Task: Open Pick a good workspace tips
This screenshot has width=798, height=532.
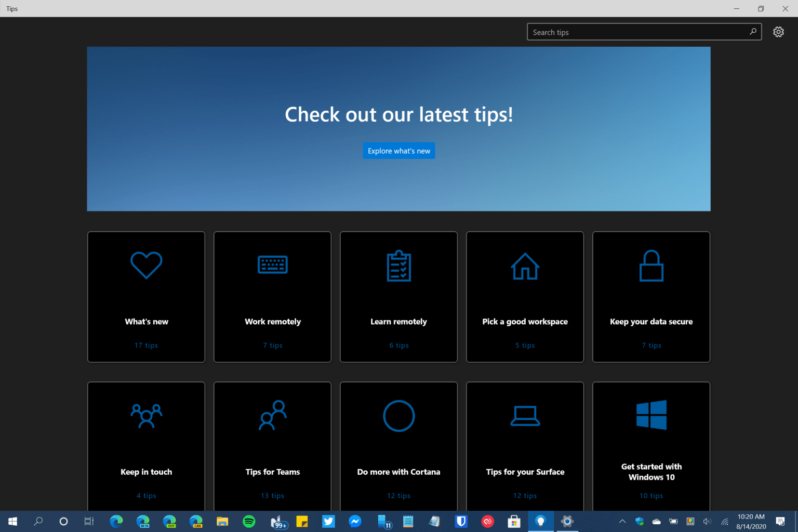Action: [525, 297]
